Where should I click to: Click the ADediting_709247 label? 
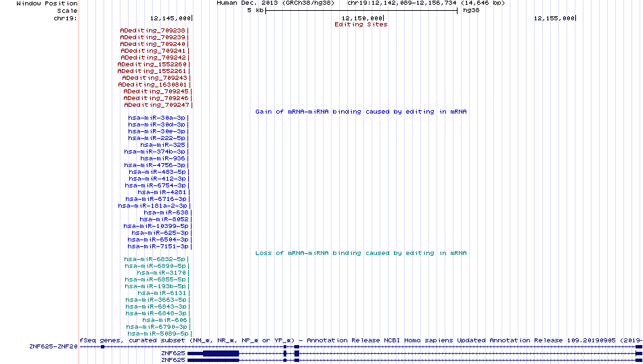click(x=156, y=105)
